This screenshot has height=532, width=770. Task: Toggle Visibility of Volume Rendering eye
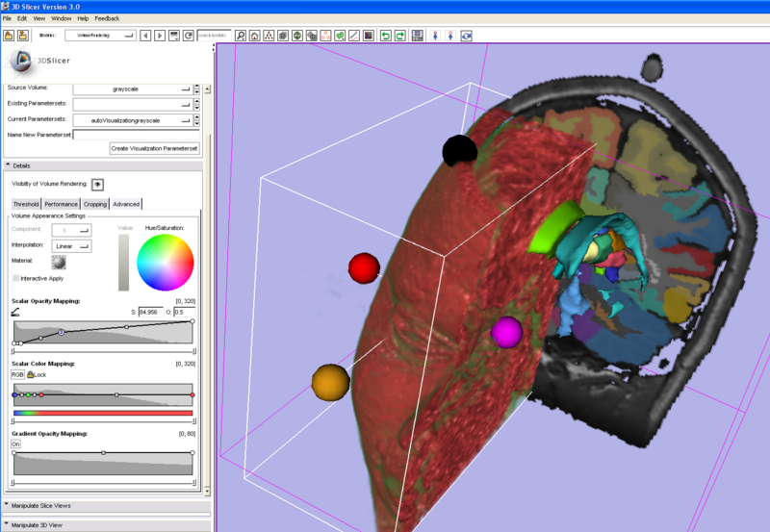click(97, 184)
